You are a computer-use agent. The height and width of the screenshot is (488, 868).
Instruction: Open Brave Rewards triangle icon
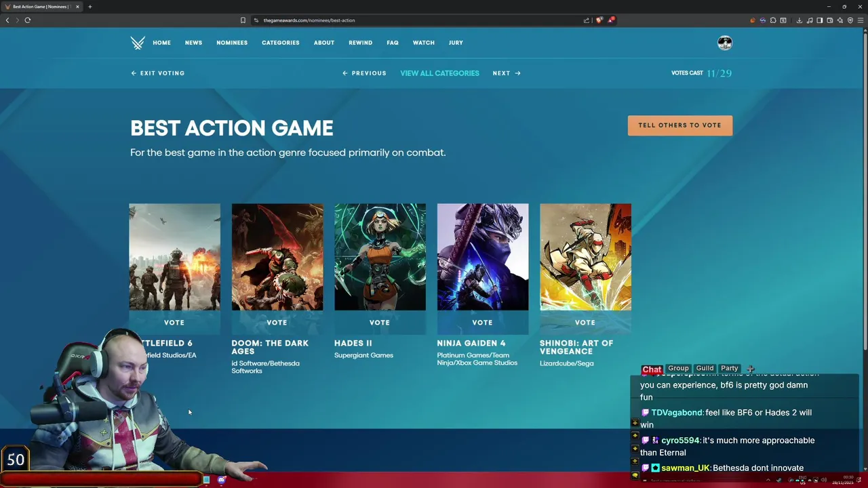[x=611, y=20]
